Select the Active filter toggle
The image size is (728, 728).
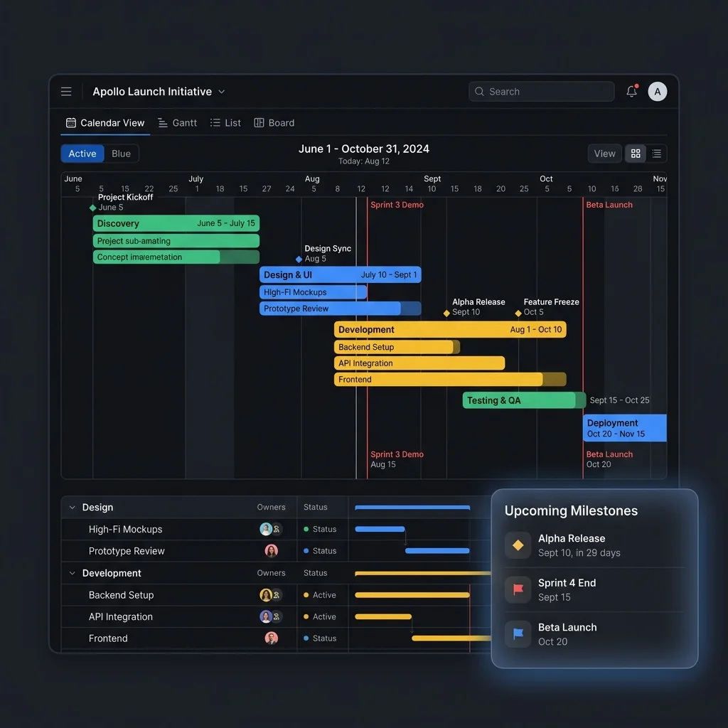point(82,154)
